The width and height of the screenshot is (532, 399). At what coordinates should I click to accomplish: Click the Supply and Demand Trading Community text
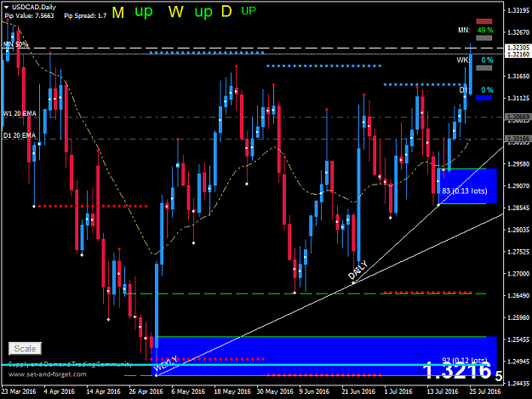(70, 364)
